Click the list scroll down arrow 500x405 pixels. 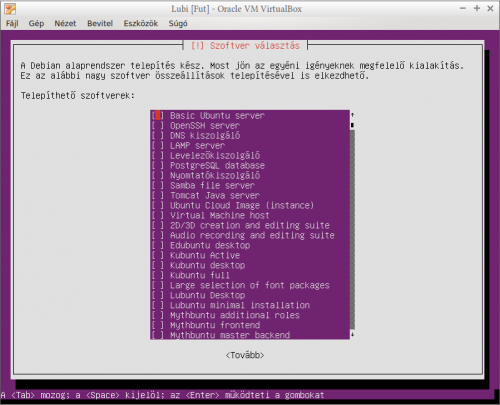352,334
